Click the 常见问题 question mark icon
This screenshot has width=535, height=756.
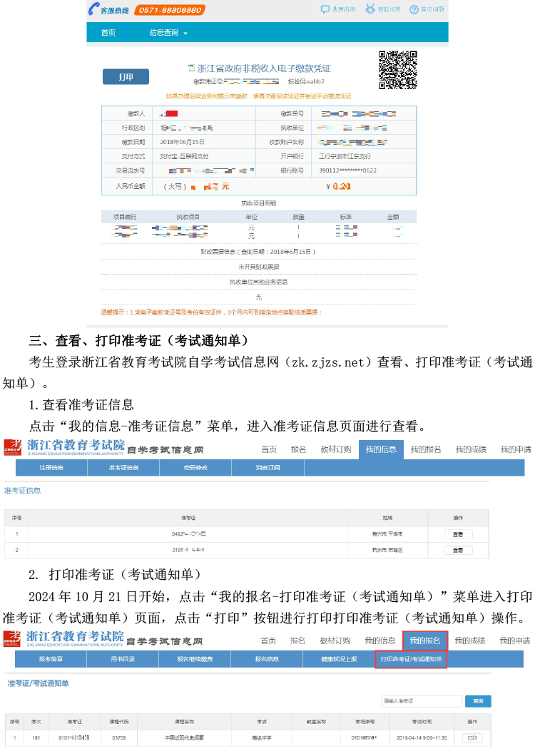[414, 9]
